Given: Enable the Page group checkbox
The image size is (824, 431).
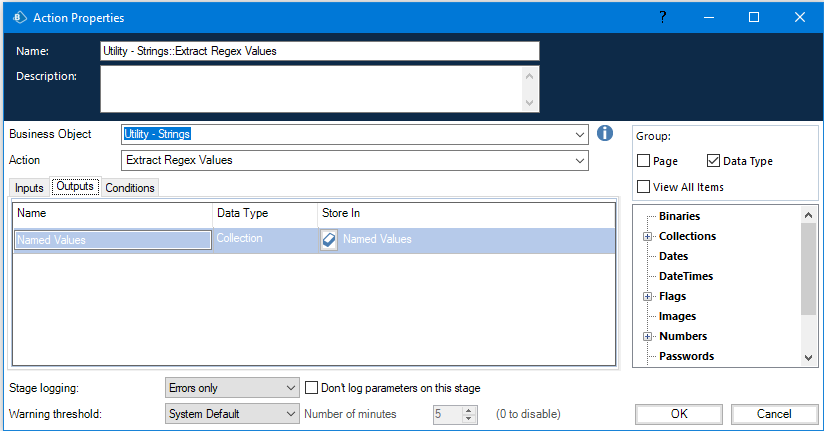Looking at the screenshot, I should click(644, 161).
